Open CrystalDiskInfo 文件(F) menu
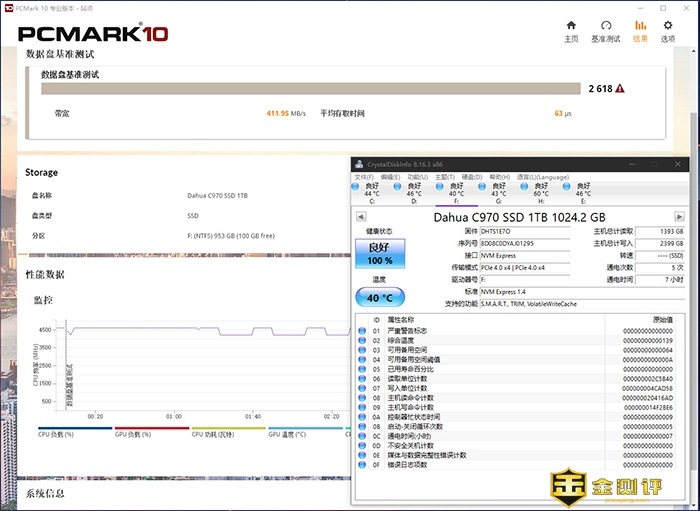This screenshot has height=511, width=700. point(364,177)
